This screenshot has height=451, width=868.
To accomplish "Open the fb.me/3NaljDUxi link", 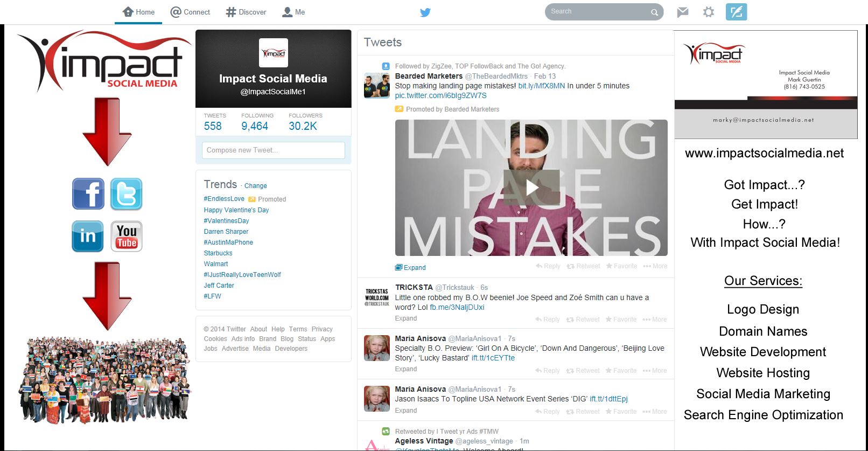I will click(457, 307).
